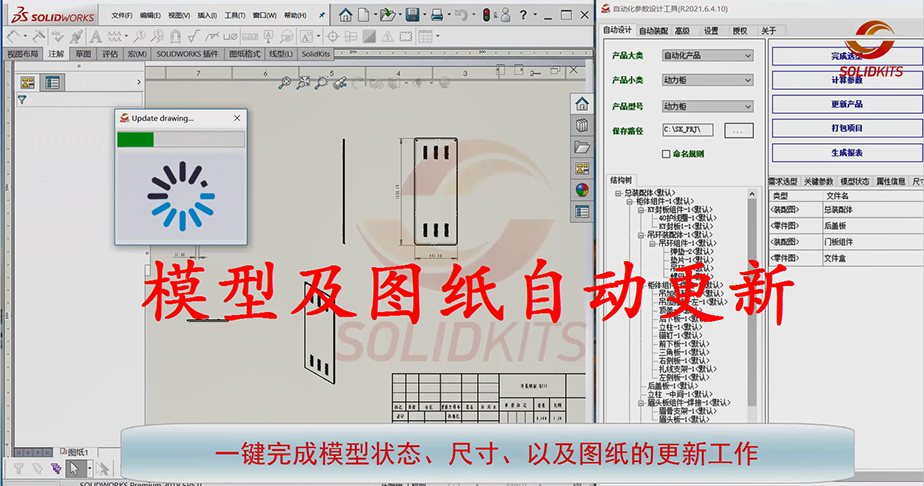Open the SolidWorks Resources task pane icon
This screenshot has height=486, width=924.
tap(582, 104)
